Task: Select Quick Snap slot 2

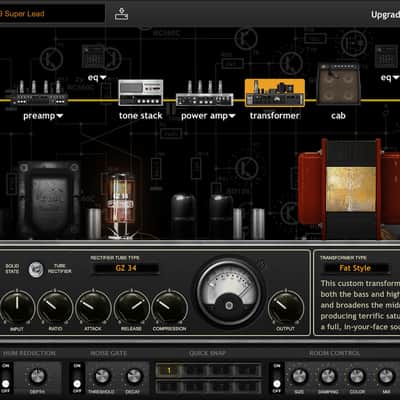Action: pyautogui.click(x=195, y=370)
